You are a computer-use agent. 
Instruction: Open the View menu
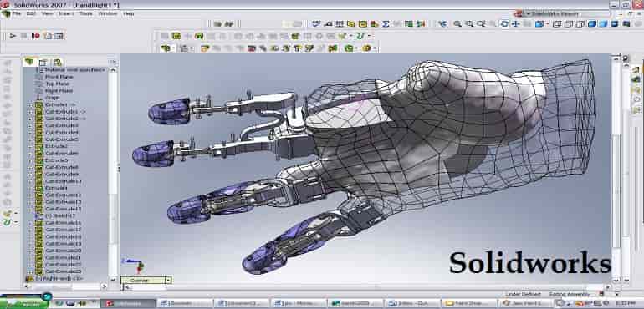(x=47, y=13)
